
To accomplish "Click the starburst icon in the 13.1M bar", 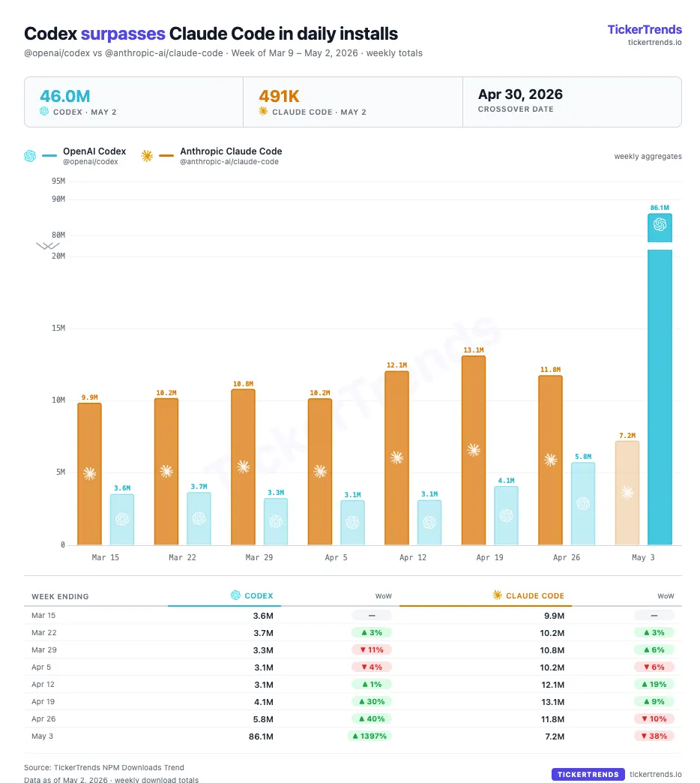I will pyautogui.click(x=474, y=450).
